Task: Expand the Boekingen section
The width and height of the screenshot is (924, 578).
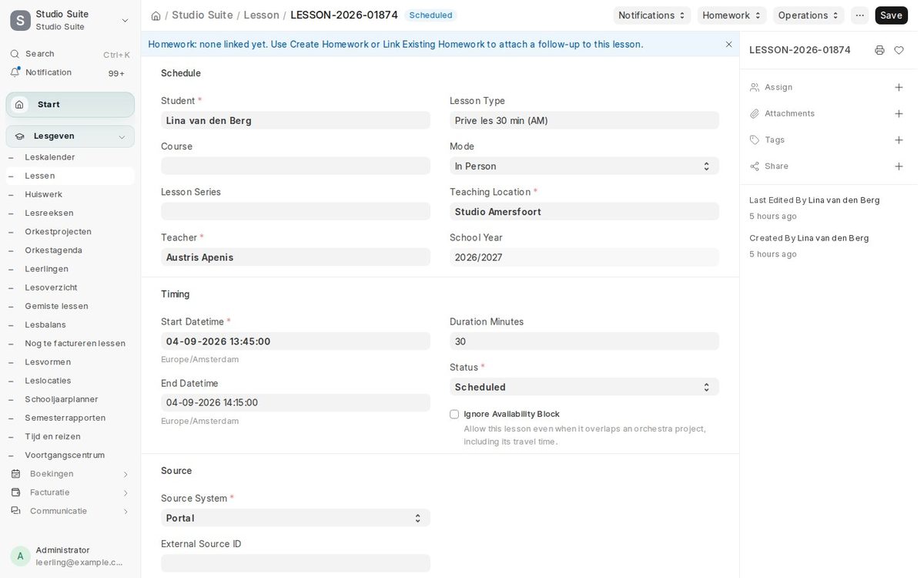Action: (126, 474)
